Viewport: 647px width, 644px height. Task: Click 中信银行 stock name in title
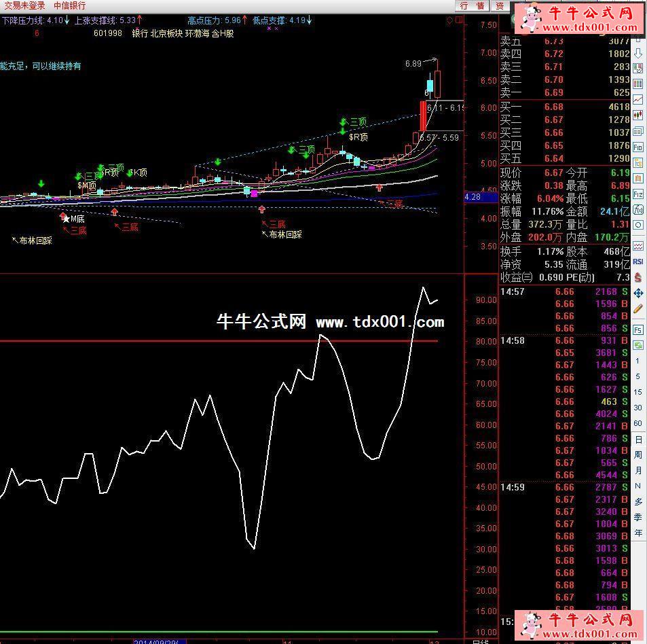[x=70, y=5]
